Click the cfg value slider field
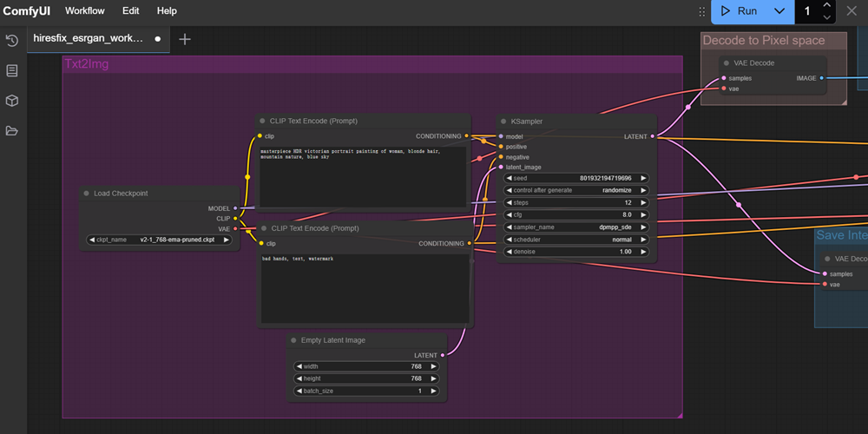This screenshot has height=434, width=868. click(x=575, y=214)
